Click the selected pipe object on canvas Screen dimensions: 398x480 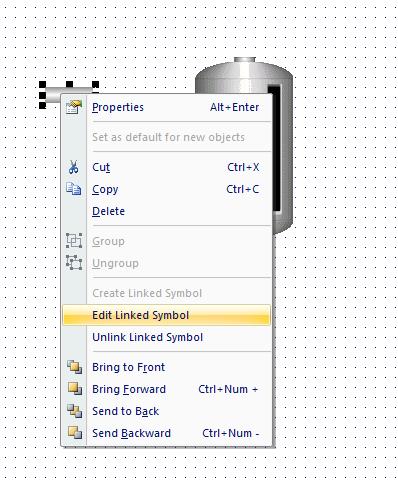(x=53, y=95)
